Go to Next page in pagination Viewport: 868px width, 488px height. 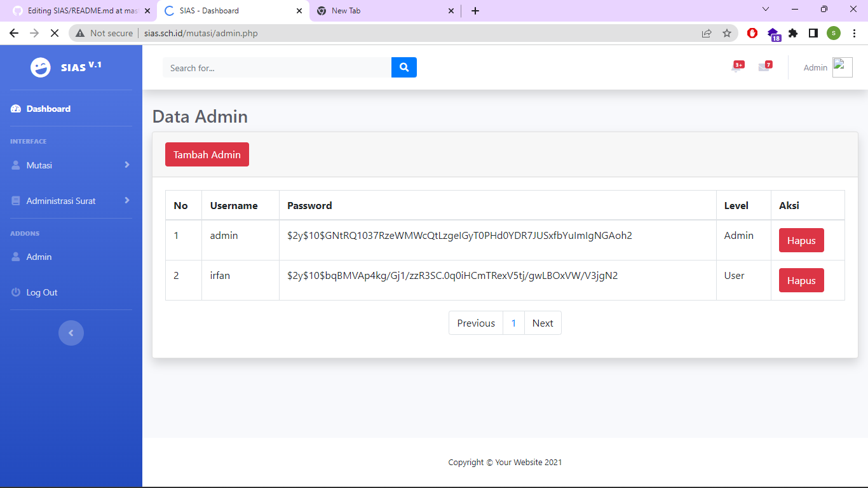pos(543,323)
